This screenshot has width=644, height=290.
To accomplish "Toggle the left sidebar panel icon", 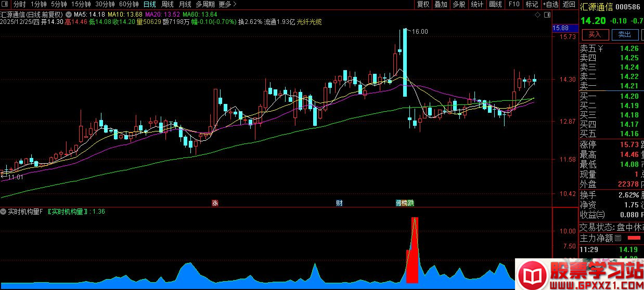I will point(6,4).
